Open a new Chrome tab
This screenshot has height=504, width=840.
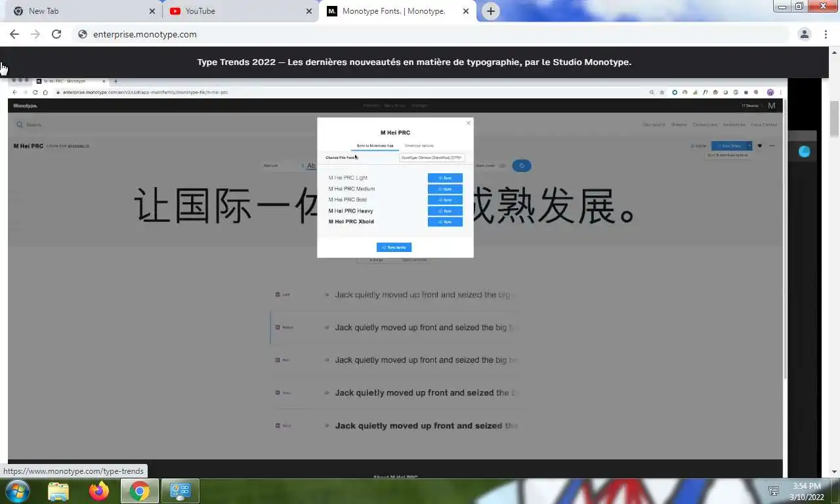click(x=490, y=11)
